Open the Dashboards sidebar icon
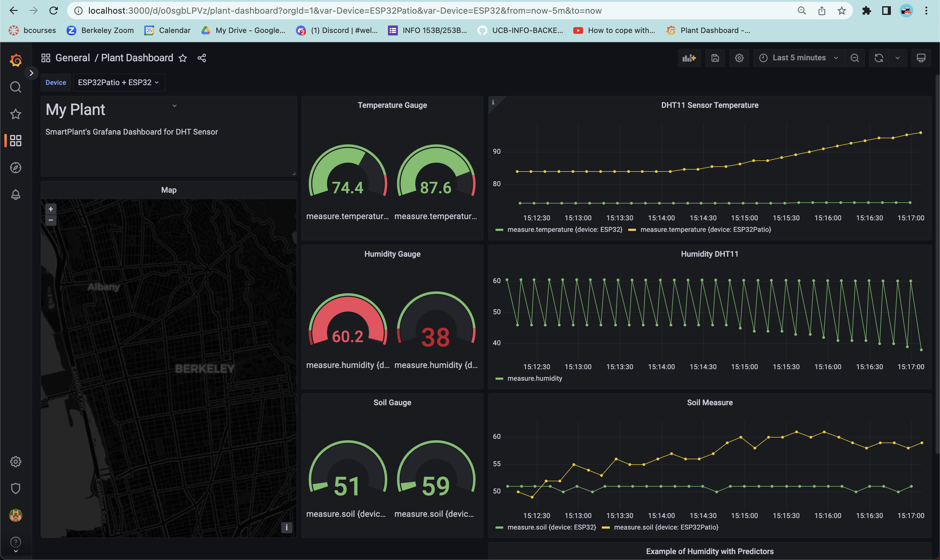This screenshot has width=940, height=560. (x=16, y=141)
